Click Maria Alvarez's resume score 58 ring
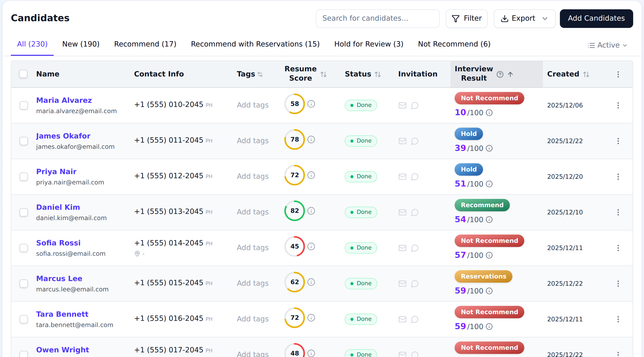Screen dimensions: 644x357 [295, 104]
